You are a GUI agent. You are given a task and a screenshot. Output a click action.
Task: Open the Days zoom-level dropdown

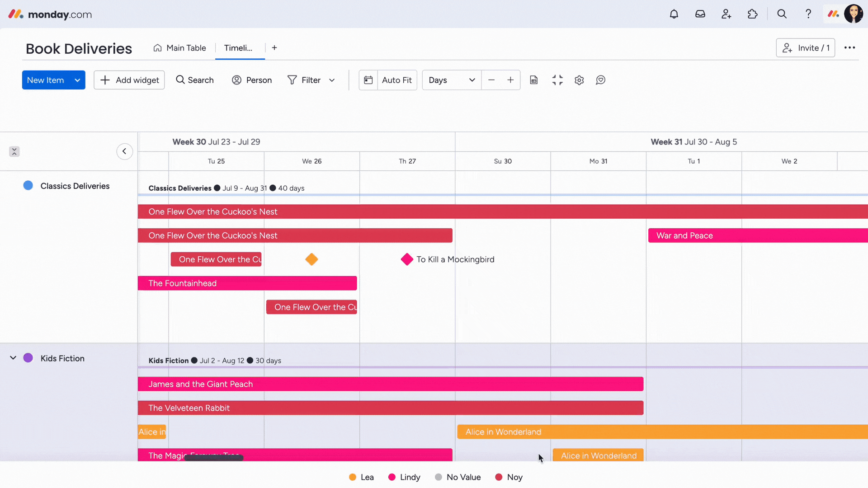[452, 80]
